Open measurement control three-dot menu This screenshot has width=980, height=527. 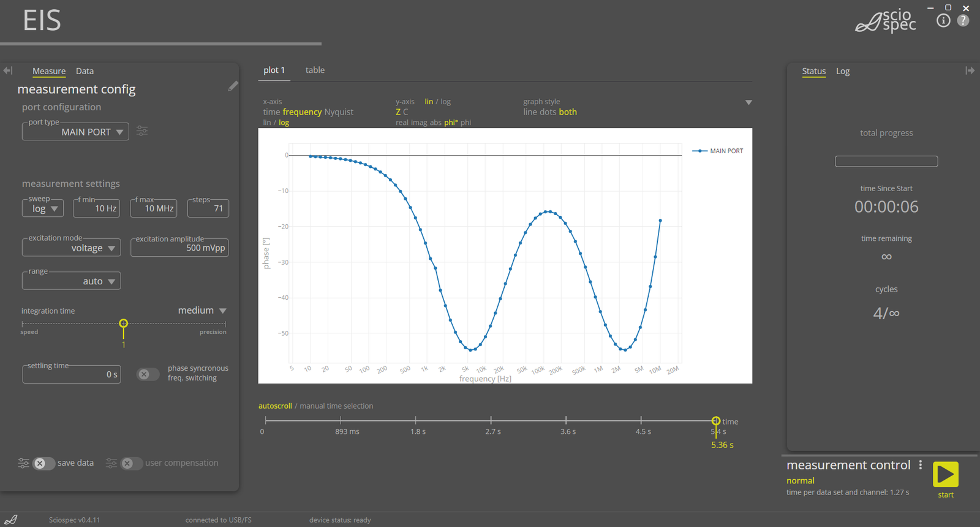[x=920, y=465]
